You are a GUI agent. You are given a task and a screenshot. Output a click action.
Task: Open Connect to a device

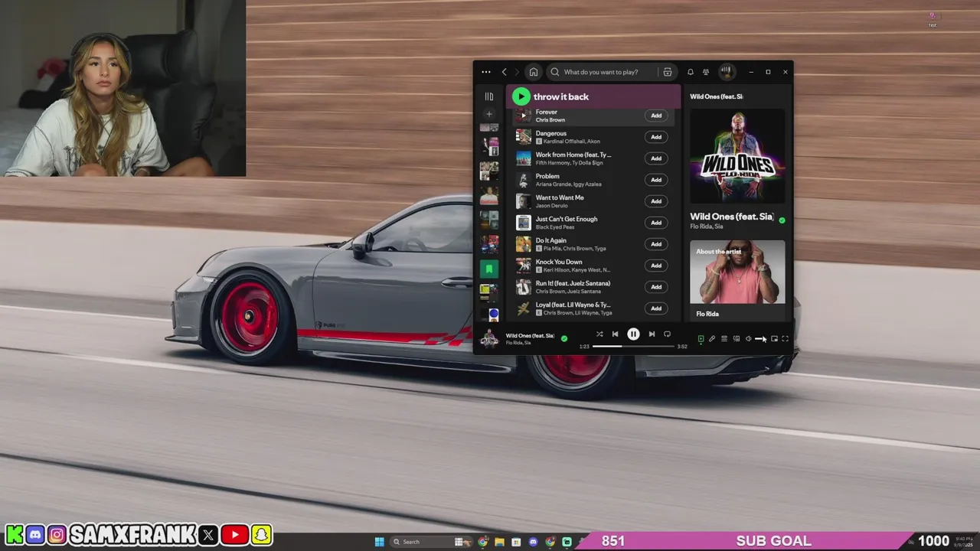737,339
